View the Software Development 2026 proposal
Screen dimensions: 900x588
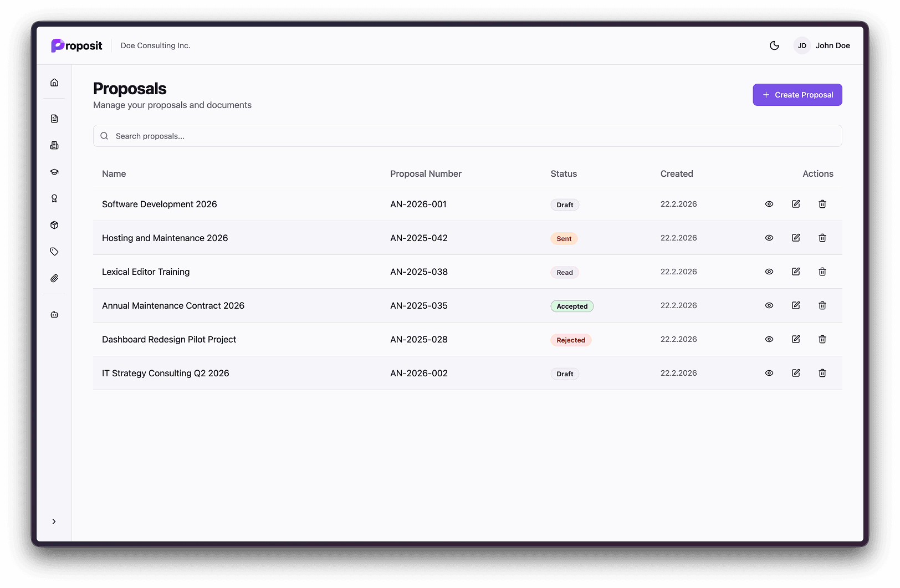click(x=769, y=204)
